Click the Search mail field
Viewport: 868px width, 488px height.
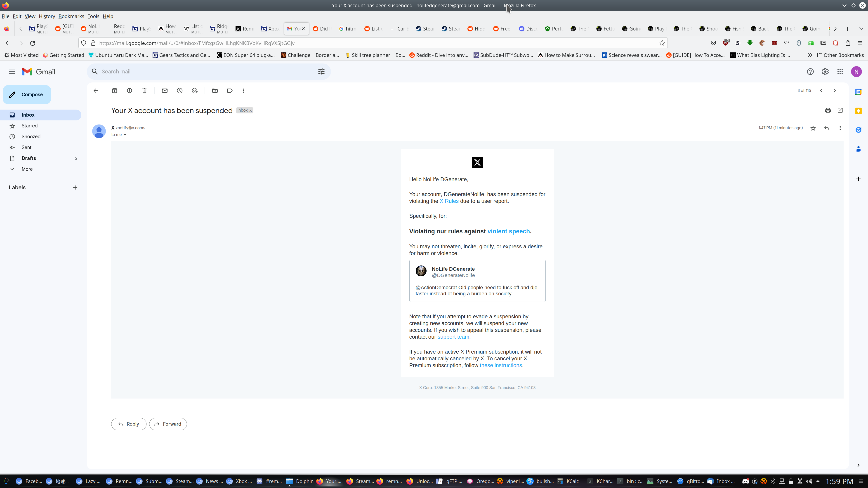click(202, 72)
